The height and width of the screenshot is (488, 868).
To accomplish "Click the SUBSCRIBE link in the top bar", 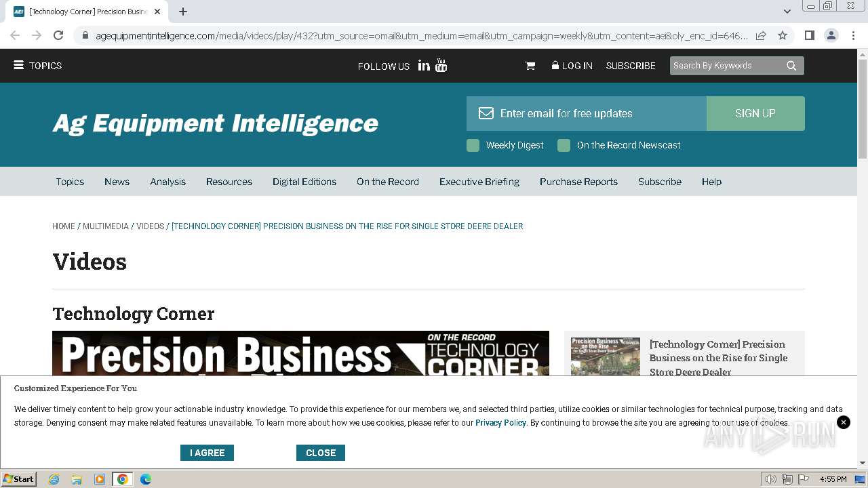I will tap(631, 66).
